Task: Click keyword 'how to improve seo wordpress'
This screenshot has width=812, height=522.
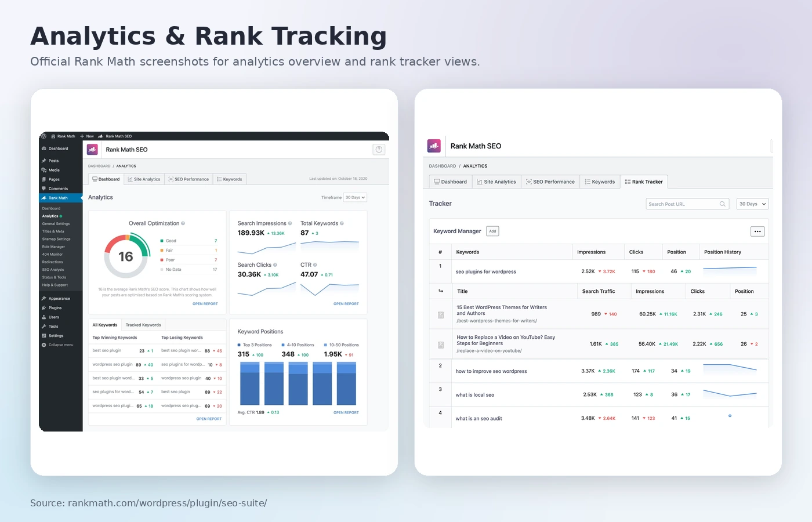Action: coord(491,371)
